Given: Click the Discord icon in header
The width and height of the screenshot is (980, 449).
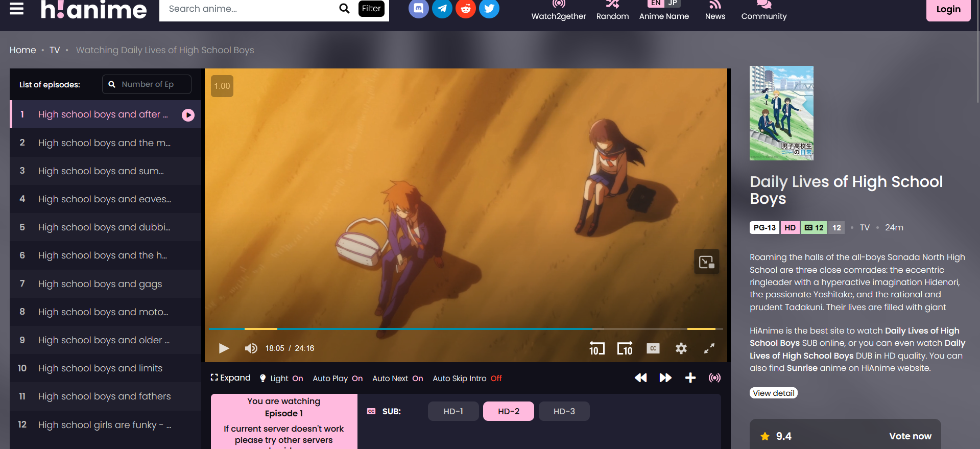Looking at the screenshot, I should coord(418,9).
